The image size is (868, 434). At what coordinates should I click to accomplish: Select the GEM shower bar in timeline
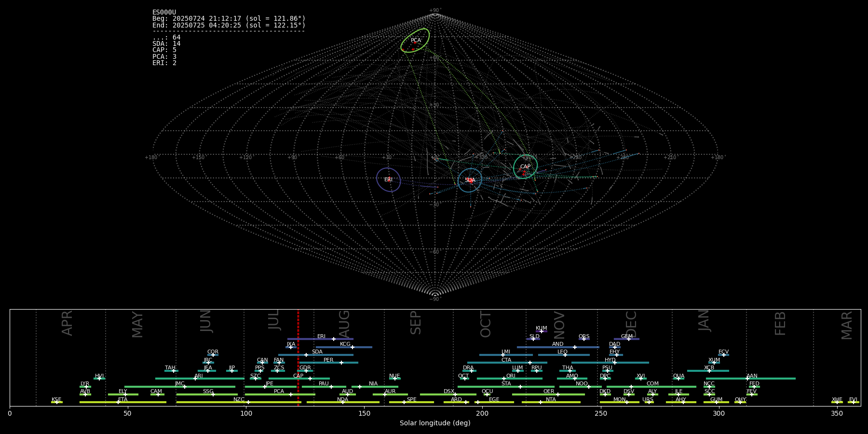(626, 339)
